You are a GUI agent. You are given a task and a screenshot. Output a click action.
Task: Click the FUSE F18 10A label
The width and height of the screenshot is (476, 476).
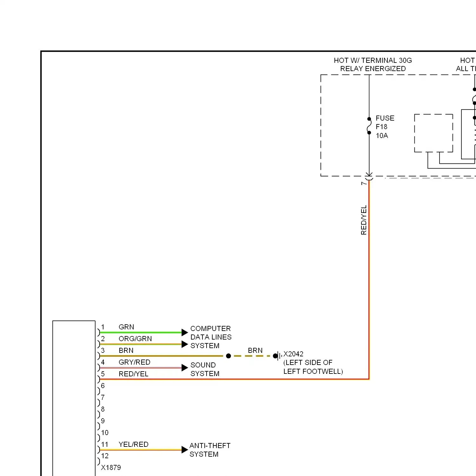click(x=385, y=127)
